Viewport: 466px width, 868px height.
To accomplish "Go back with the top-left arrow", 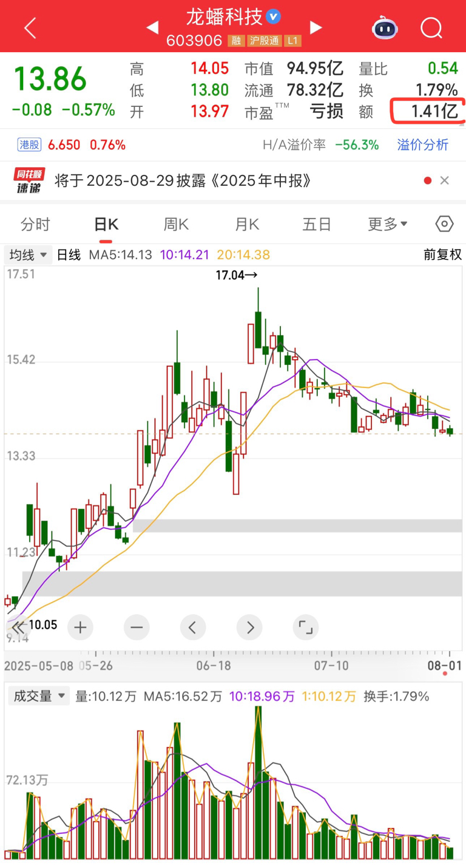I will pos(30,28).
